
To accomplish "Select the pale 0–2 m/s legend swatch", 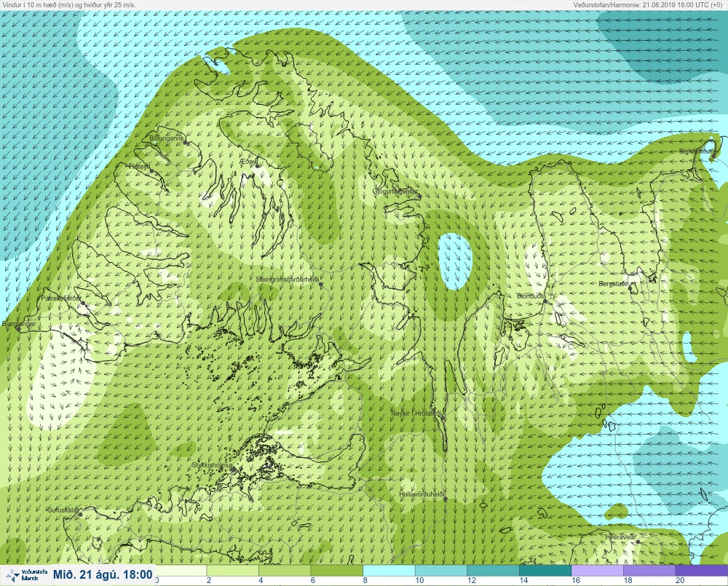I will pyautogui.click(x=181, y=570).
